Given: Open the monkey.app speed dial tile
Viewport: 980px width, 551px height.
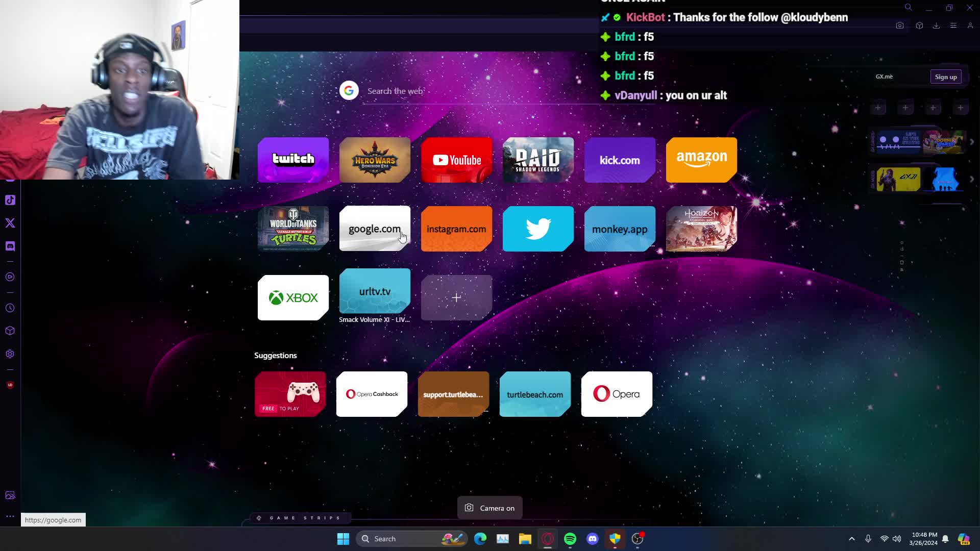Looking at the screenshot, I should coord(620,229).
